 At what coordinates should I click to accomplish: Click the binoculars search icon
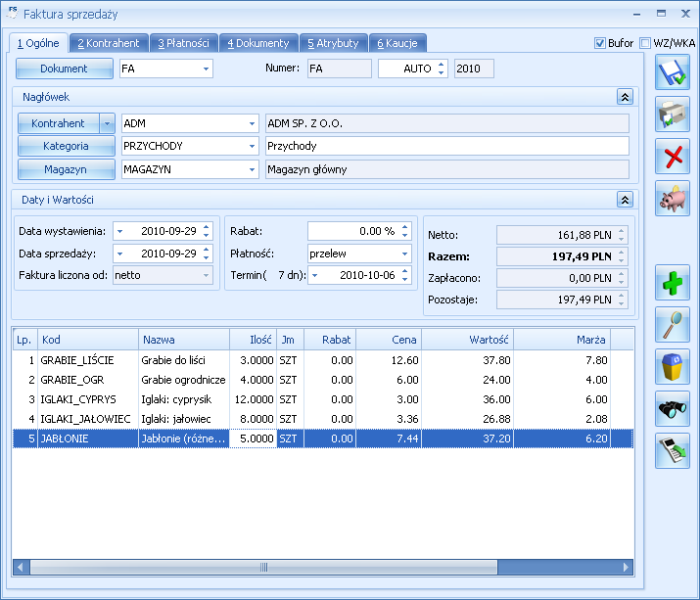pos(673,408)
